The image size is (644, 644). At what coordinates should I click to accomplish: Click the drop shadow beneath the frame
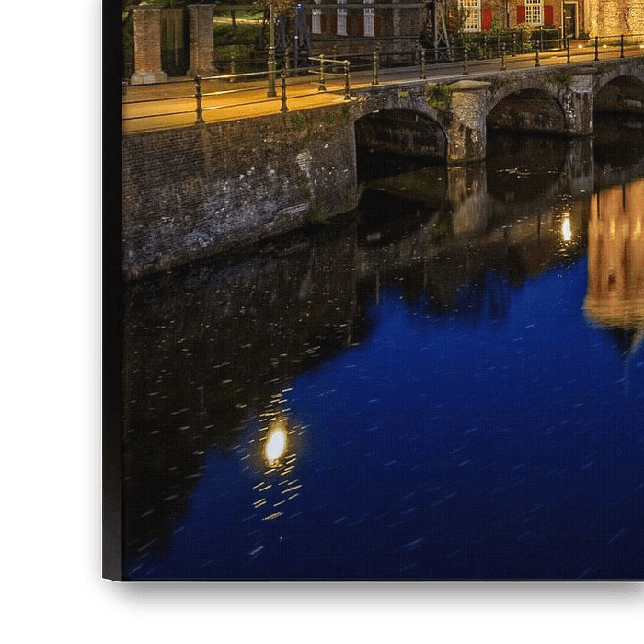pos(368,600)
